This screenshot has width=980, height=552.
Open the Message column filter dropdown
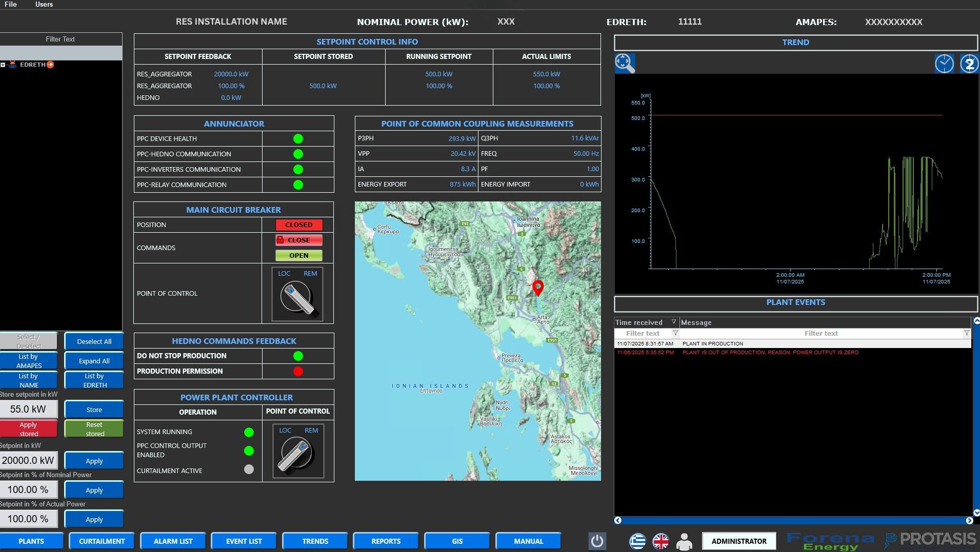click(967, 333)
